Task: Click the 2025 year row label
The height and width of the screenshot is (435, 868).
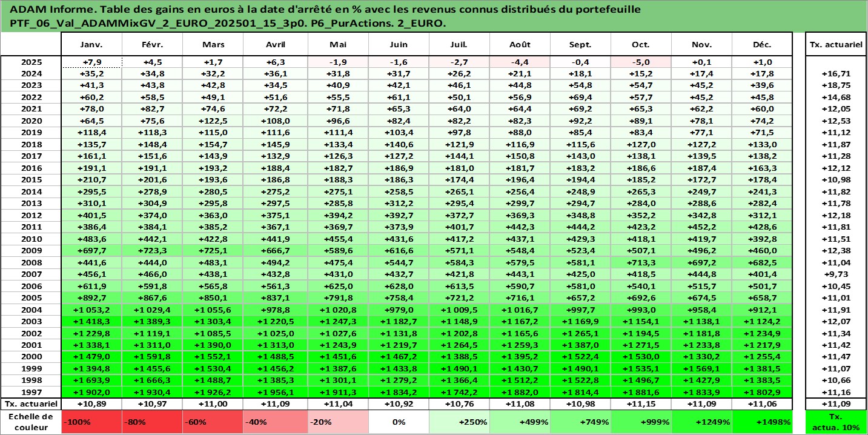Action: 31,62
